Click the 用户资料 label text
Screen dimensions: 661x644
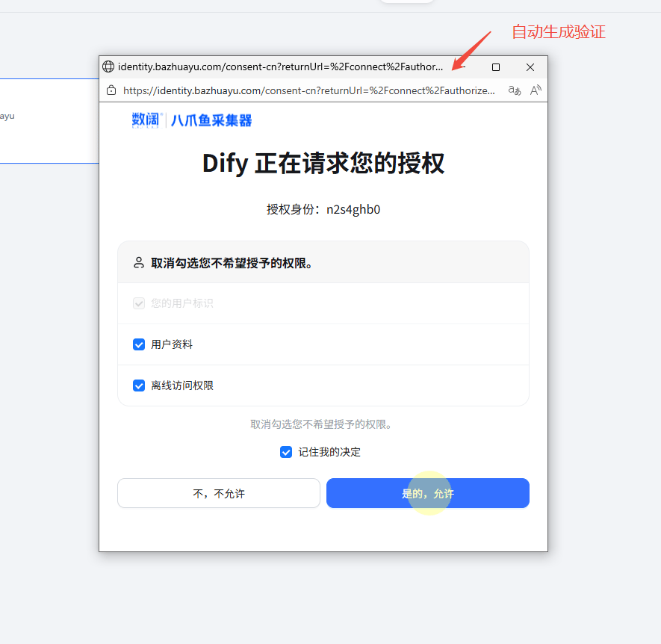tap(172, 344)
